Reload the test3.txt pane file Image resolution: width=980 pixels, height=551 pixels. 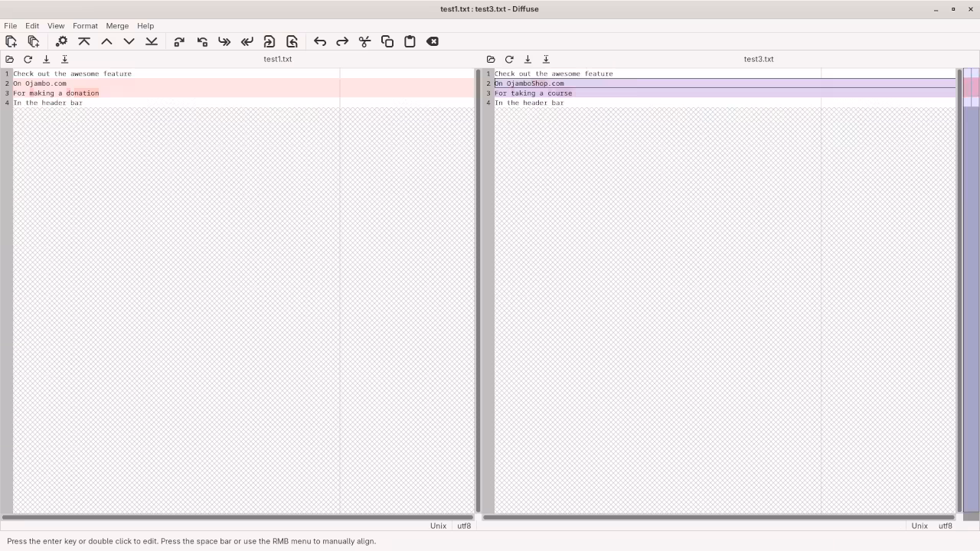(x=509, y=59)
